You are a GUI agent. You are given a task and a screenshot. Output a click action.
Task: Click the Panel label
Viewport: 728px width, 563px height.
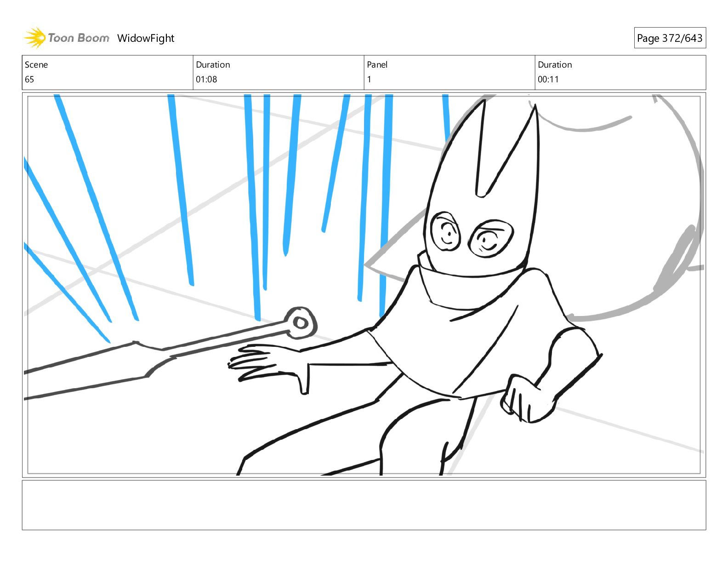[377, 65]
